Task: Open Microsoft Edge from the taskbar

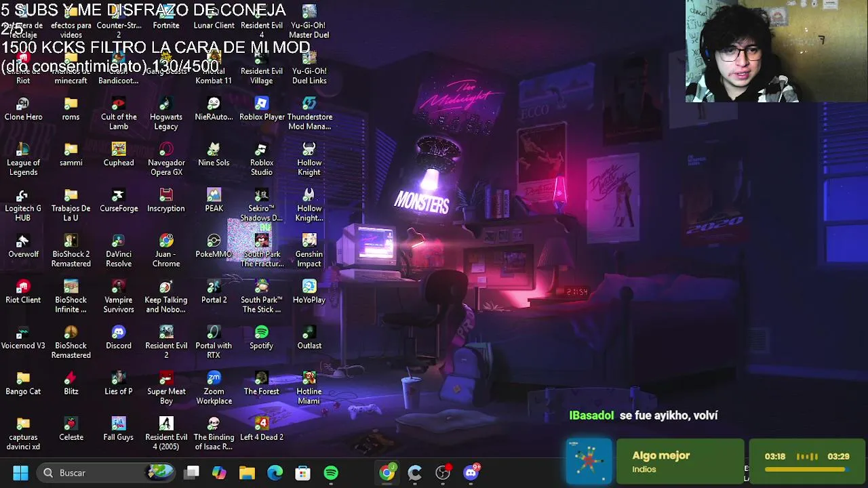Action: [275, 472]
